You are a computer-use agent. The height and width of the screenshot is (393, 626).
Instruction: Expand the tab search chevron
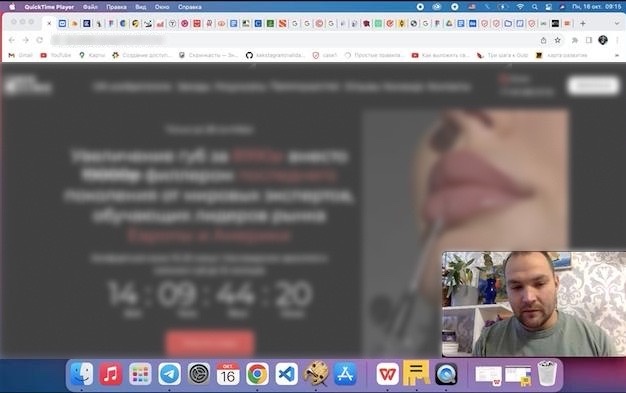coord(617,24)
